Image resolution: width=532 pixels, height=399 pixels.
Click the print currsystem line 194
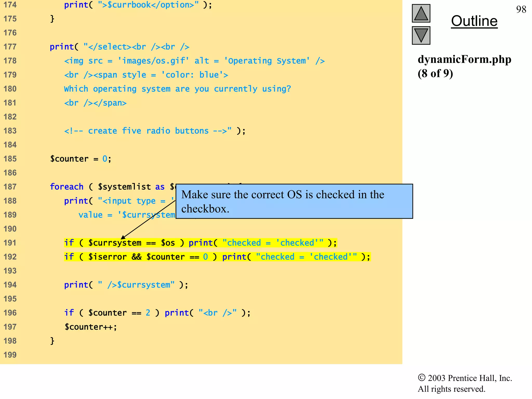pos(126,285)
